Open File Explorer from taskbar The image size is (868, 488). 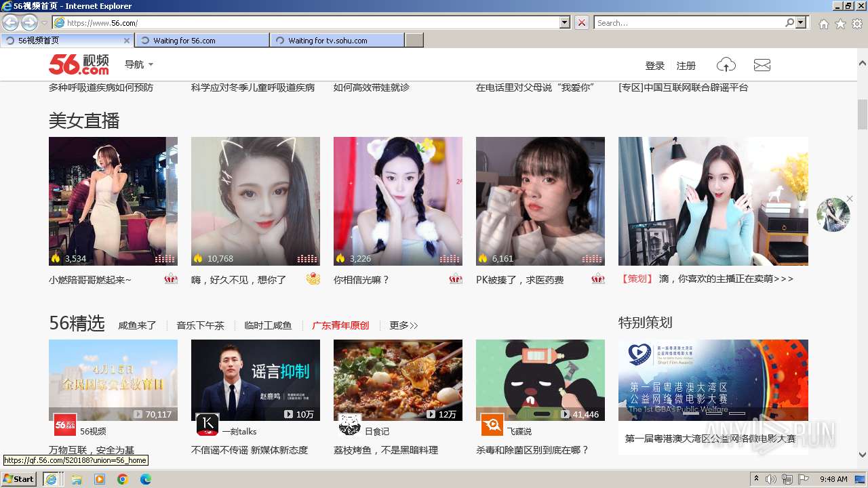(x=76, y=479)
